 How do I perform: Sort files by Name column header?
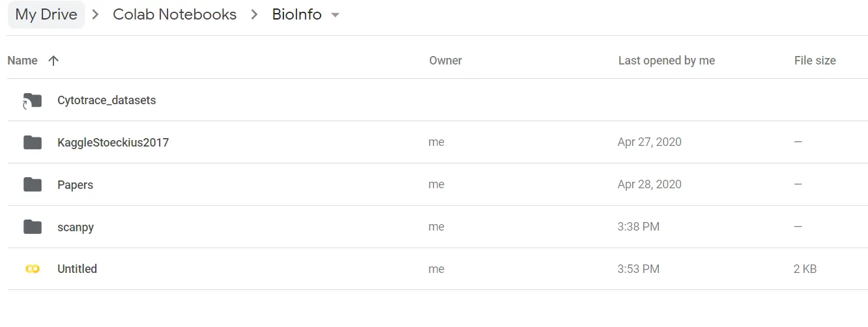click(23, 61)
